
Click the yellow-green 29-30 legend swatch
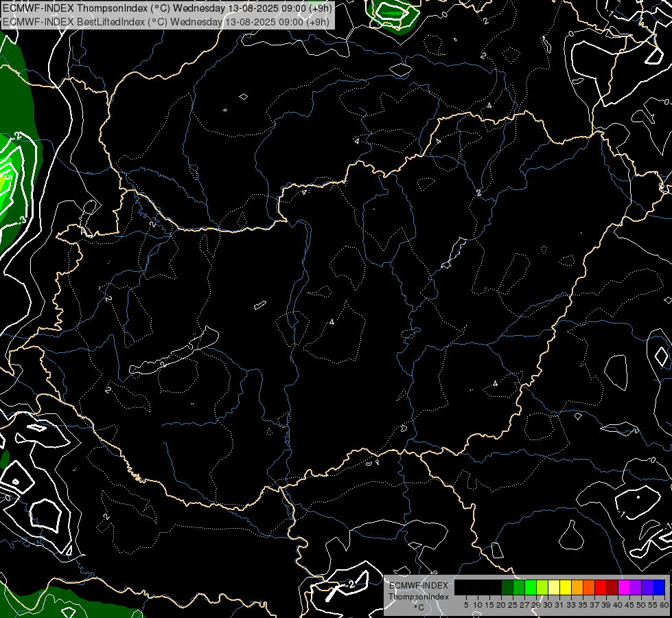542,587
